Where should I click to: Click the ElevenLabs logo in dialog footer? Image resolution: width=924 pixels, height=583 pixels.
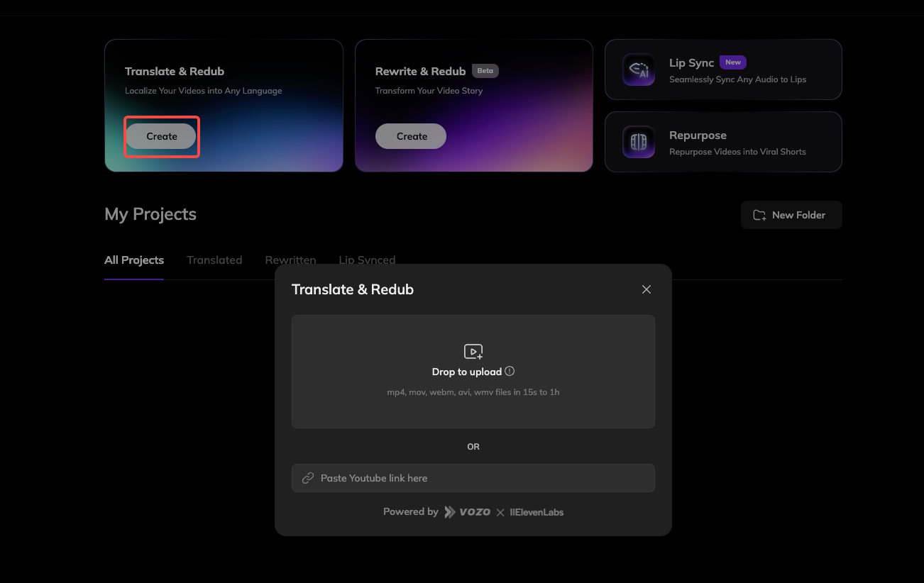537,512
